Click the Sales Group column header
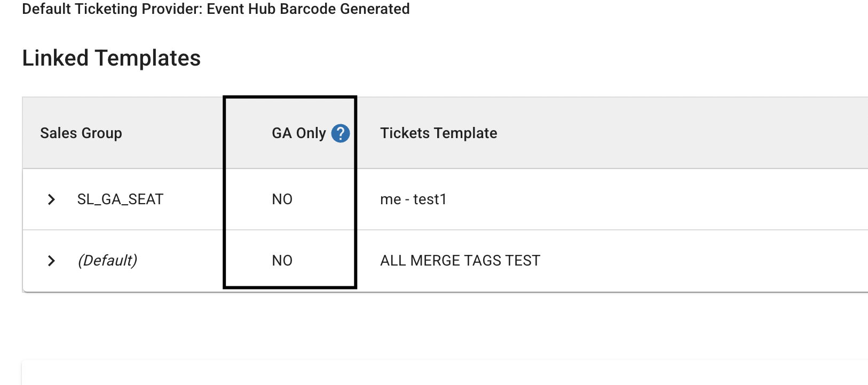Viewport: 868px width, 385px height. [x=81, y=133]
